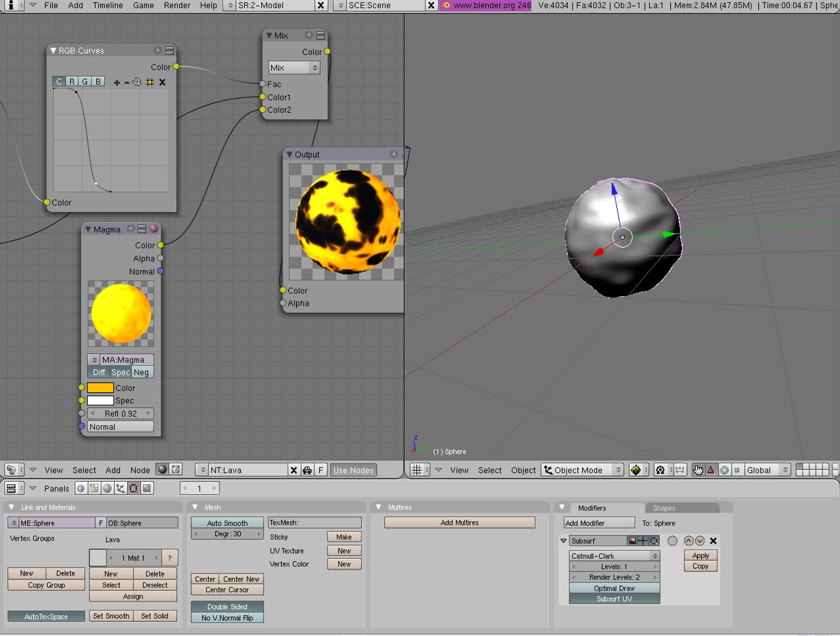Open the Editing context in Panels header
The image size is (840, 636).
(134, 488)
